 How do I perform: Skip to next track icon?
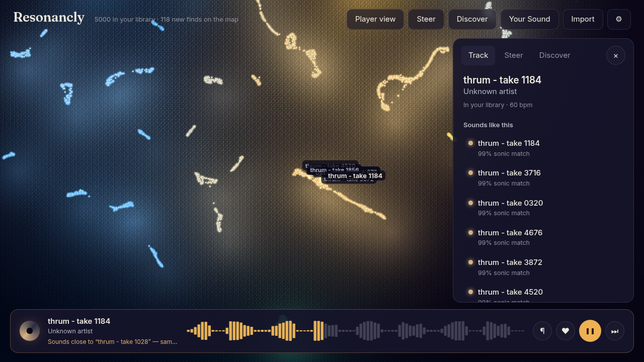(x=615, y=331)
